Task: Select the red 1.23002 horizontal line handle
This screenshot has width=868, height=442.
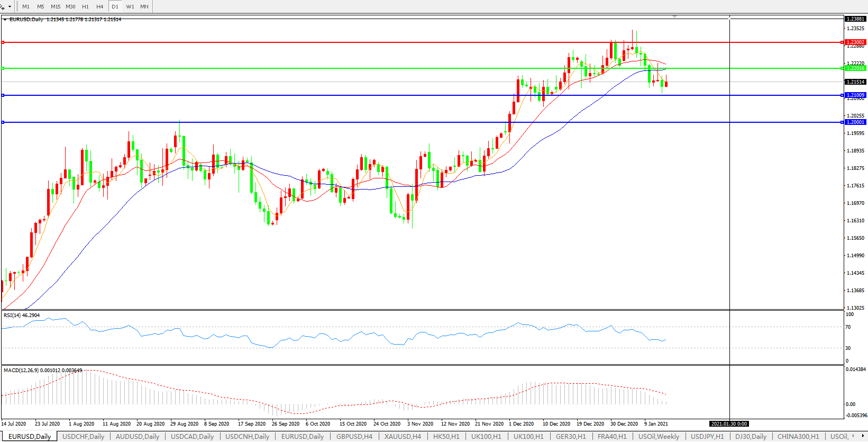Action: pos(3,42)
